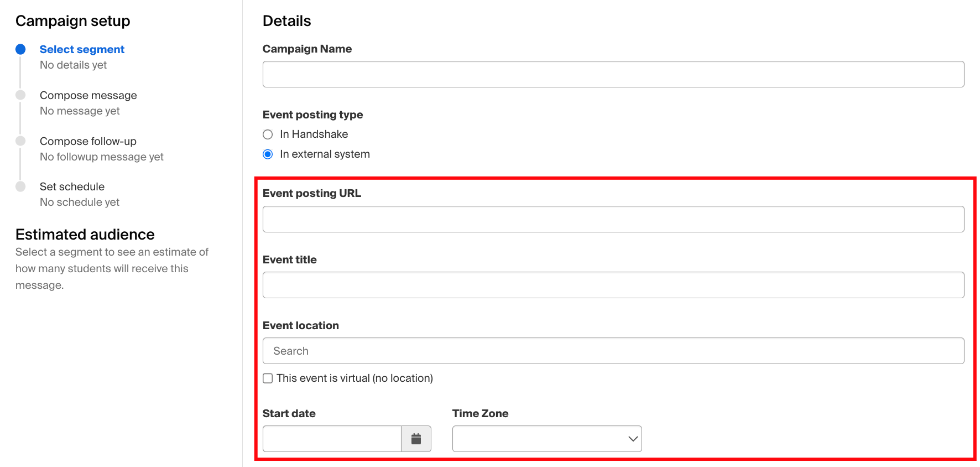Click the Compose follow-up step circle
980x467 pixels.
[x=20, y=141]
